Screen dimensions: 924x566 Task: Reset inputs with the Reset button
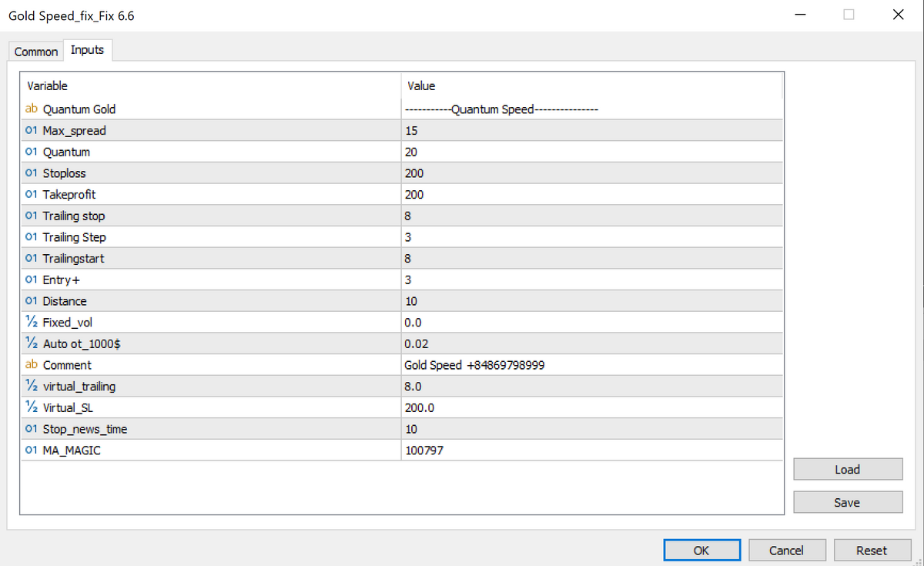[871, 550]
